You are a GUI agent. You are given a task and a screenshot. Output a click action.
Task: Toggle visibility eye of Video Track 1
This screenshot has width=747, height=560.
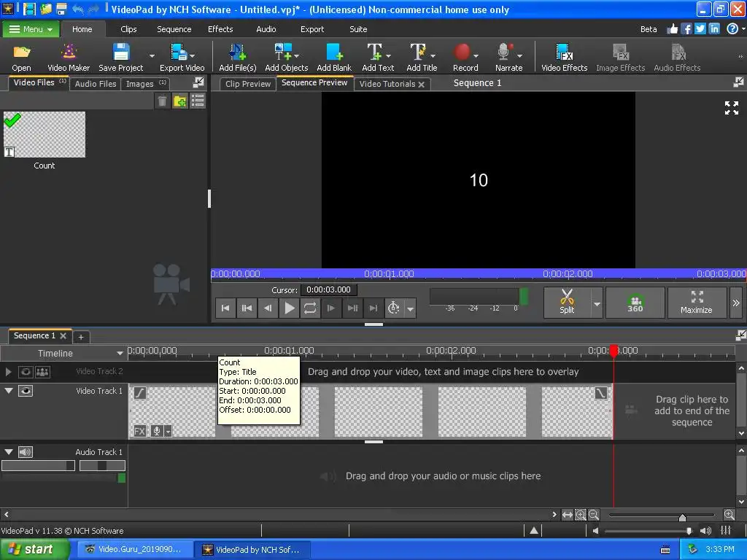tap(26, 391)
